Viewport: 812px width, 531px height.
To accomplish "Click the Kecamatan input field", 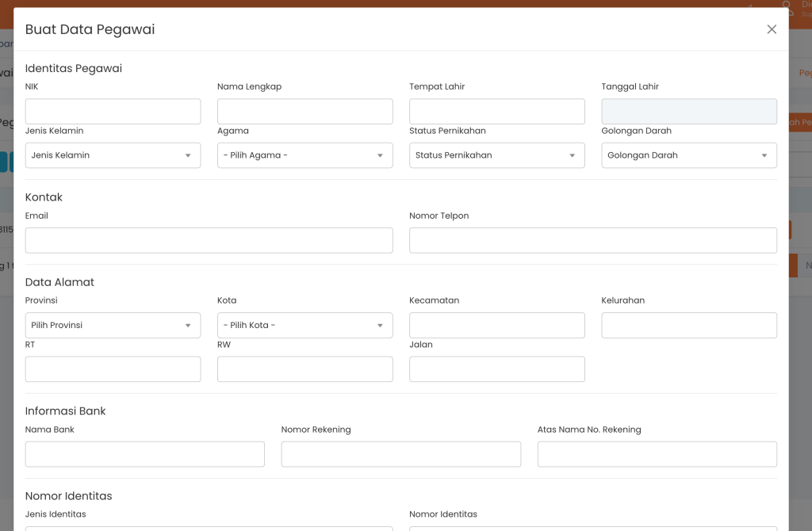I will tap(496, 326).
